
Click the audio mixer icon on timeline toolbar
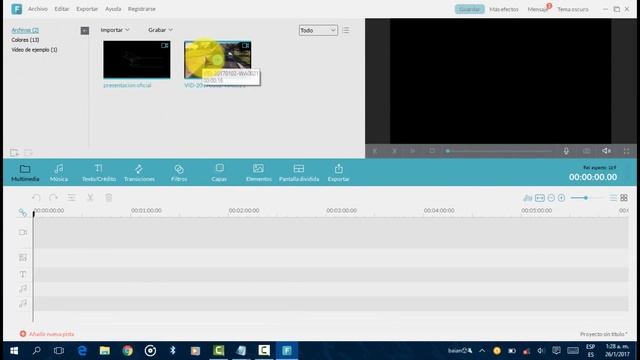tap(528, 198)
